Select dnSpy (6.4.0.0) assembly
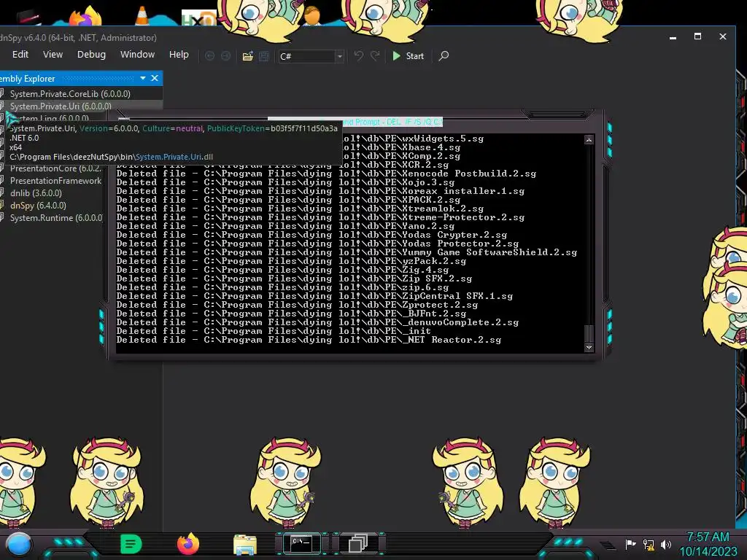 [38, 206]
